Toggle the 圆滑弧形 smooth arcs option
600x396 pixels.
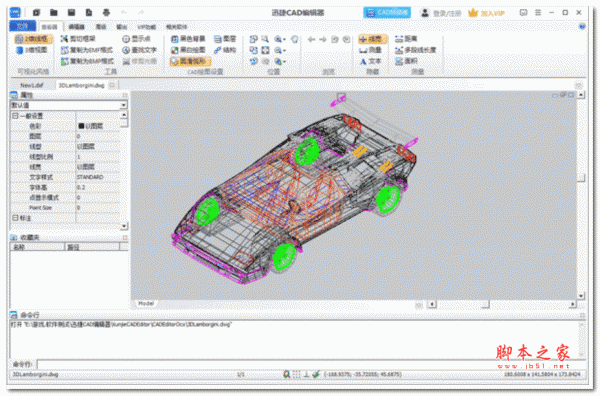point(190,61)
